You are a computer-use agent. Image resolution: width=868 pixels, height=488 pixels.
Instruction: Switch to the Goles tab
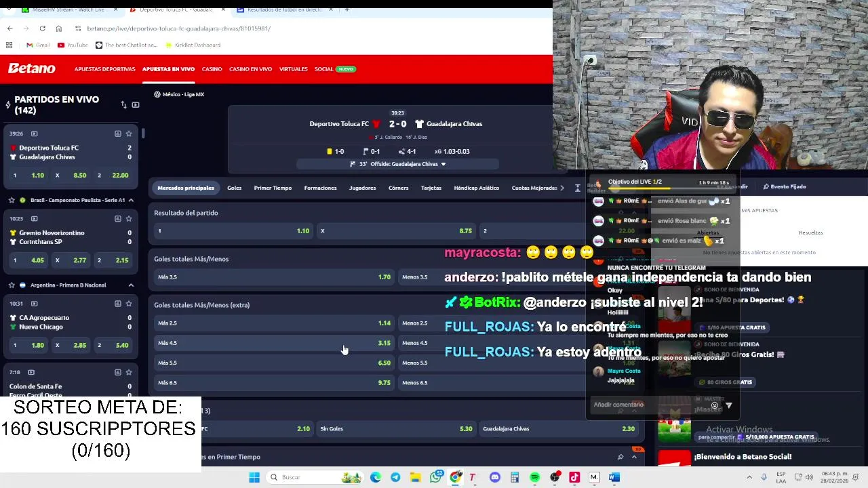coord(234,188)
